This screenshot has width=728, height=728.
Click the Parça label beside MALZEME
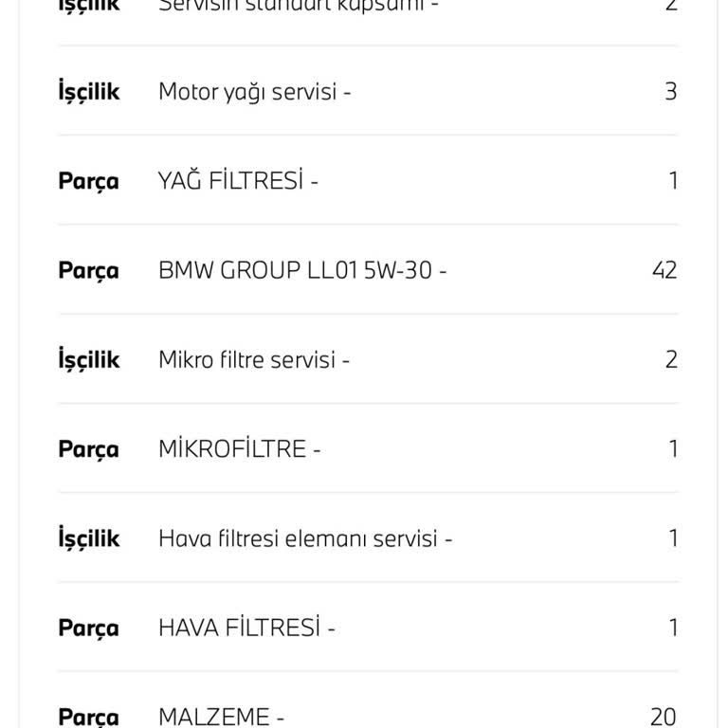89,716
